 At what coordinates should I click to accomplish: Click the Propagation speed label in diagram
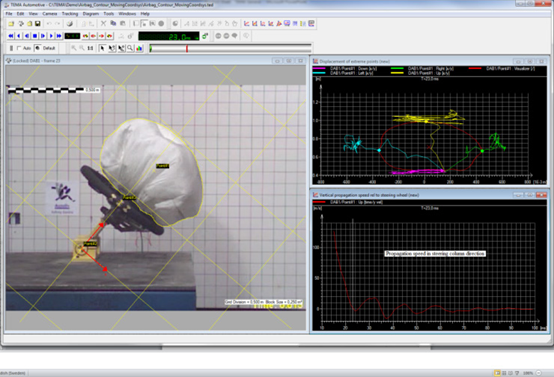pyautogui.click(x=435, y=253)
